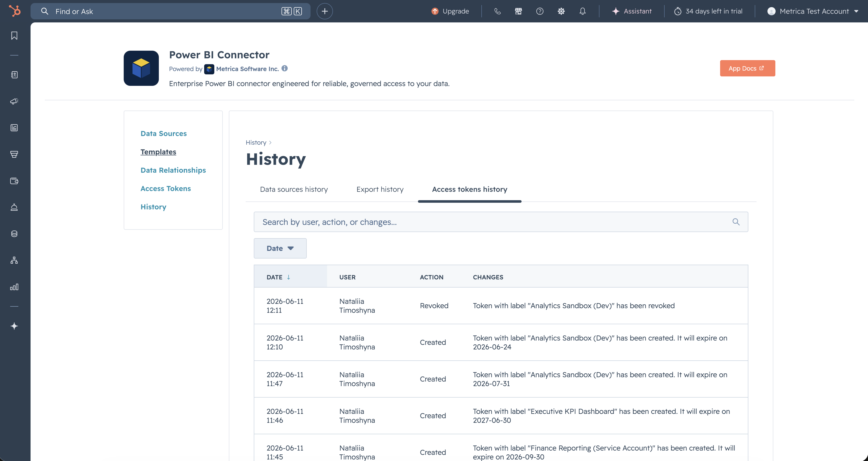Open the Sales sidebar icon
This screenshot has height=461, width=868.
(14, 154)
